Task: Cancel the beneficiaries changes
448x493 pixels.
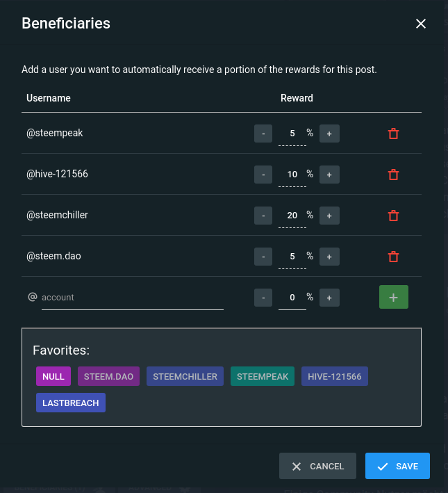Action: [x=317, y=467]
